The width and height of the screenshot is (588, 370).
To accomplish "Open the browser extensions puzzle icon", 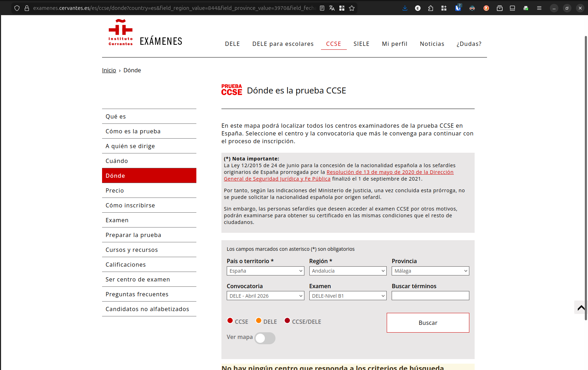I will (430, 8).
